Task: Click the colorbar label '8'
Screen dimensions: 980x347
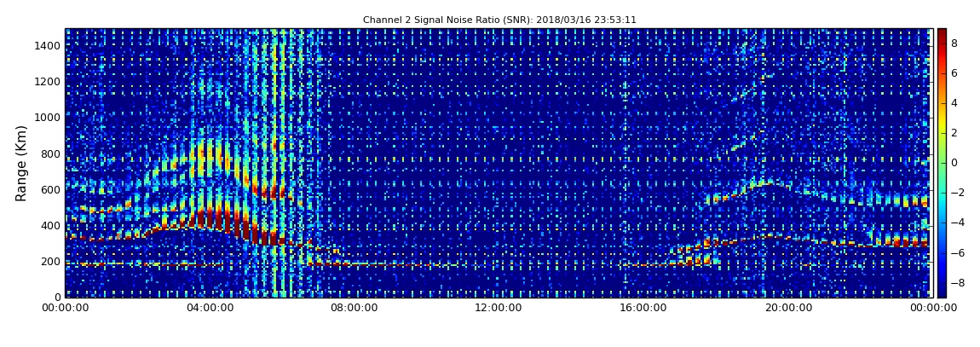Action: coord(954,43)
